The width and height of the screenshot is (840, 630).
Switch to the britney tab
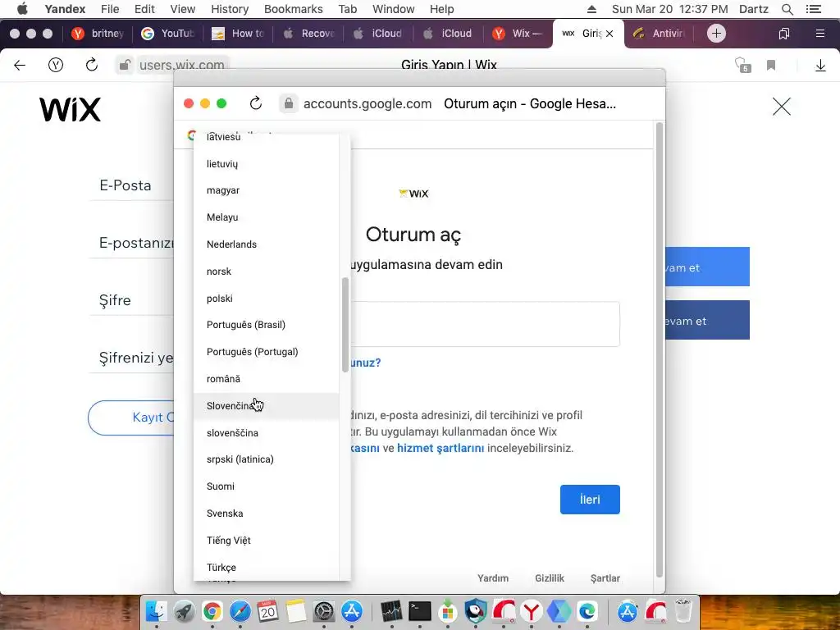pyautogui.click(x=98, y=33)
